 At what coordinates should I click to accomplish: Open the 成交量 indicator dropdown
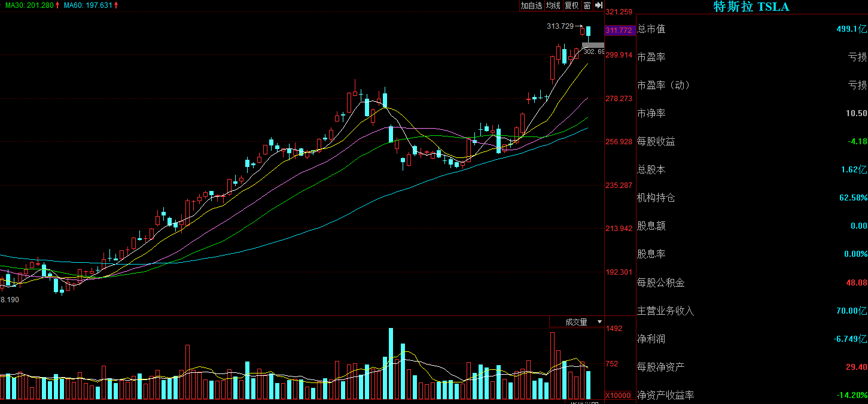[577, 322]
